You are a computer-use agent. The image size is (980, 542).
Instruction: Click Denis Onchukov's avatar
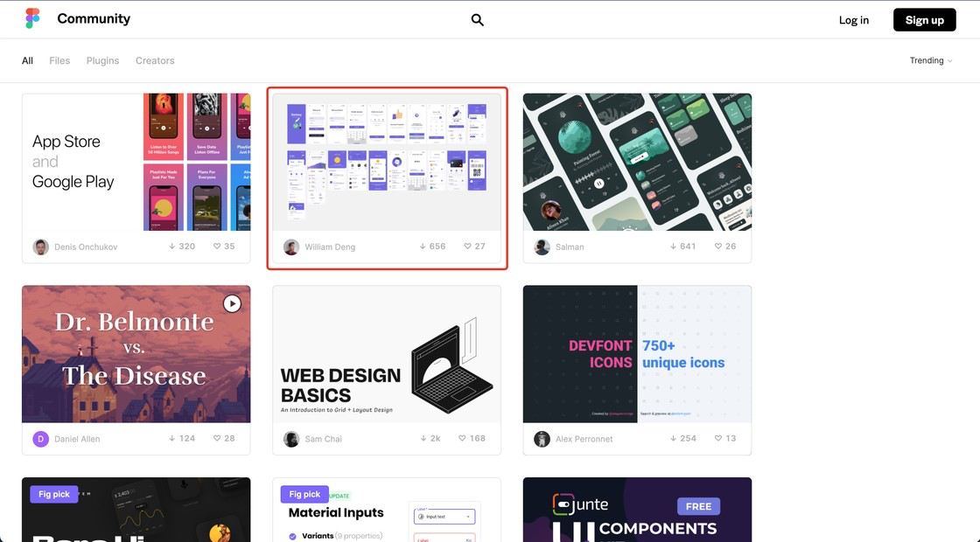point(40,247)
